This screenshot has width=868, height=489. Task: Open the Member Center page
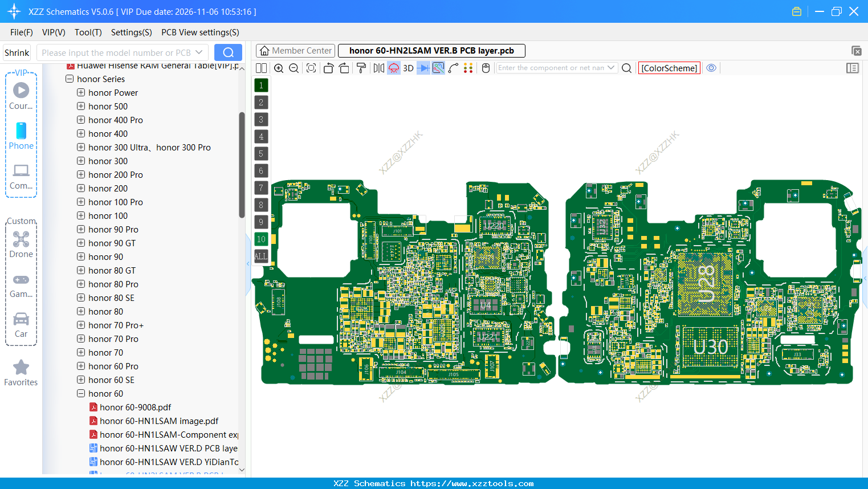coord(295,50)
